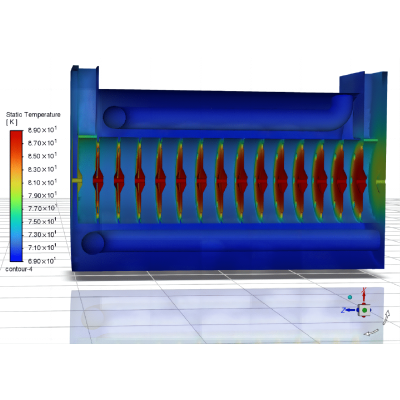Screen dimensions: 400x400
Task: Click the 7.90×10¹ legend value
Action: (42, 195)
